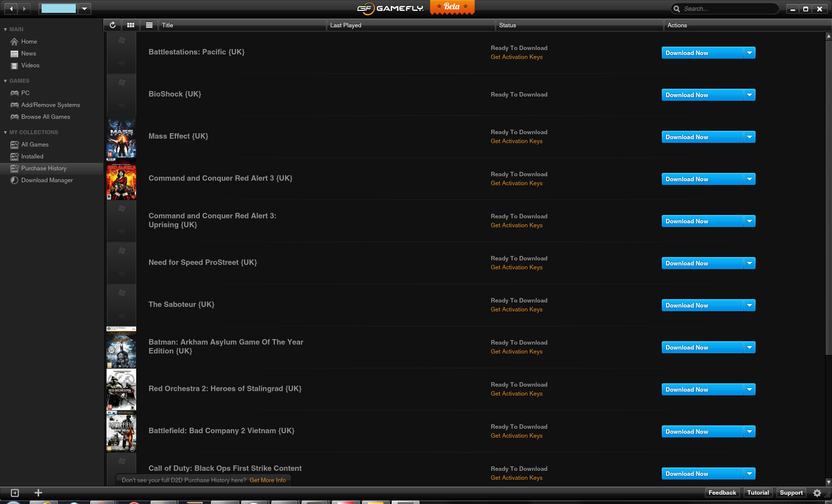Collapse the GAMES sidebar section
Viewport: 832px width, 504px height.
(x=5, y=81)
